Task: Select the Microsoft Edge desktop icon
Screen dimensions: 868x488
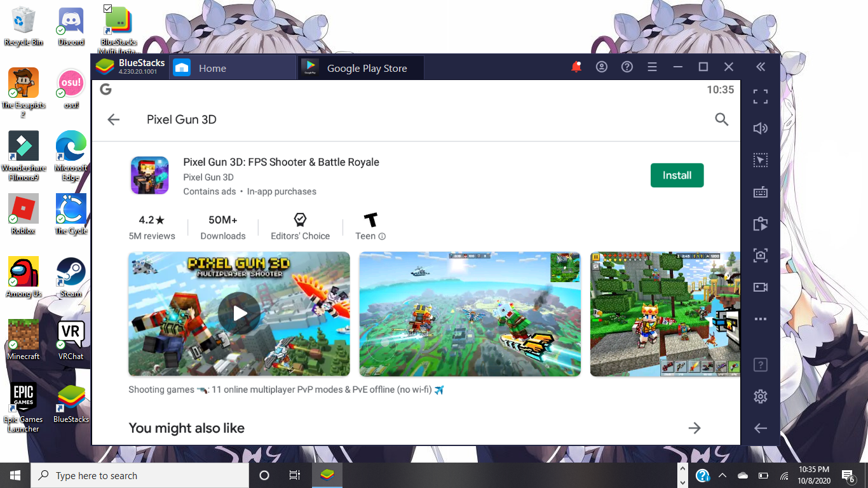Action: pos(71,156)
